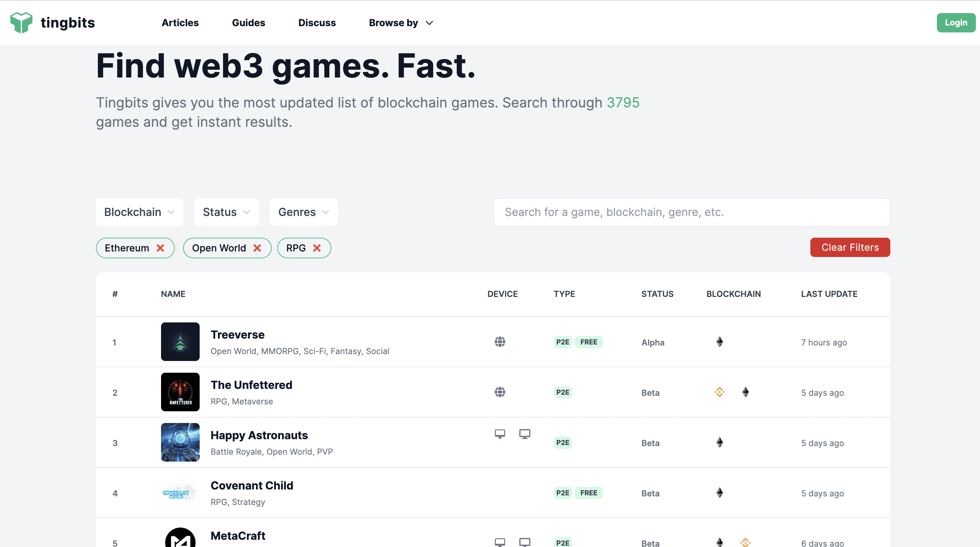Screen dimensions: 980x547
Task: Click The Unfettered's Ethereum blockchain icon
Action: [x=745, y=392]
